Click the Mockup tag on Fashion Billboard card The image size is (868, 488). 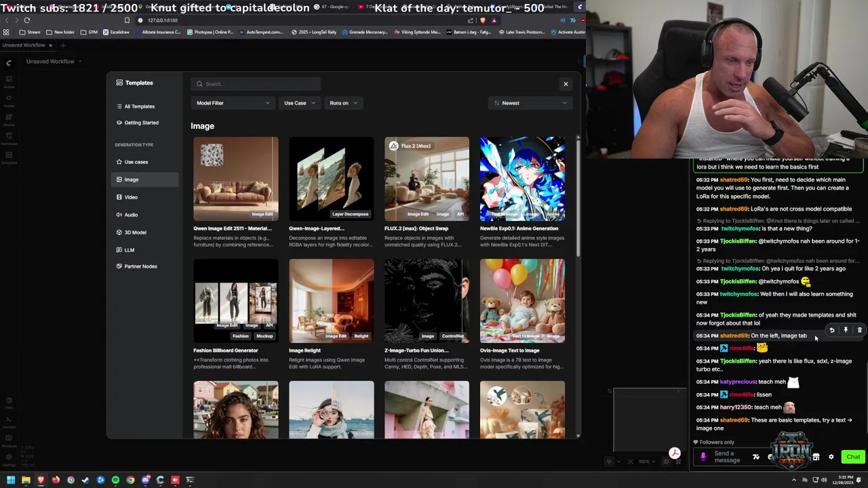click(264, 336)
